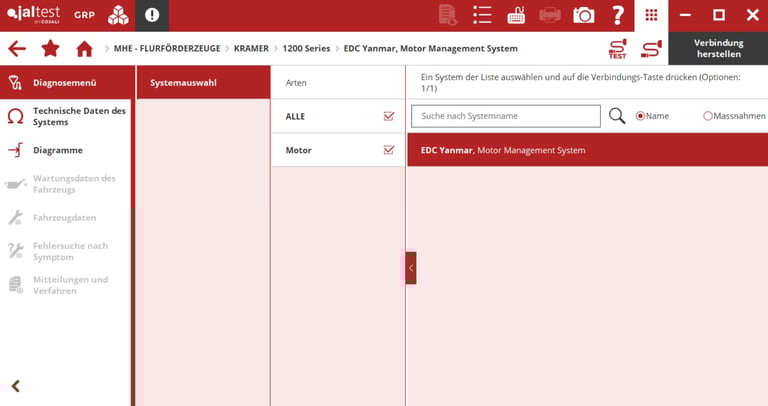Toggle the Motor checkbox
This screenshot has height=406, width=768.
pyautogui.click(x=389, y=150)
